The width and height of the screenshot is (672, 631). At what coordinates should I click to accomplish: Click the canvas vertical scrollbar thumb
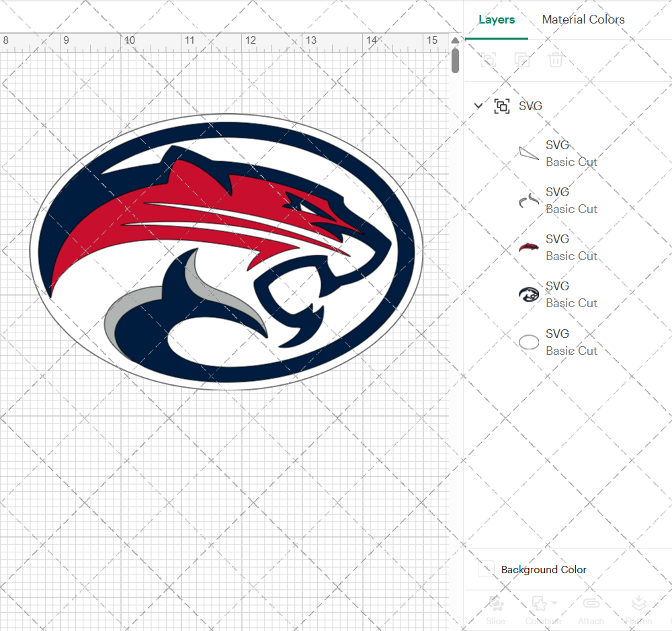coord(455,60)
